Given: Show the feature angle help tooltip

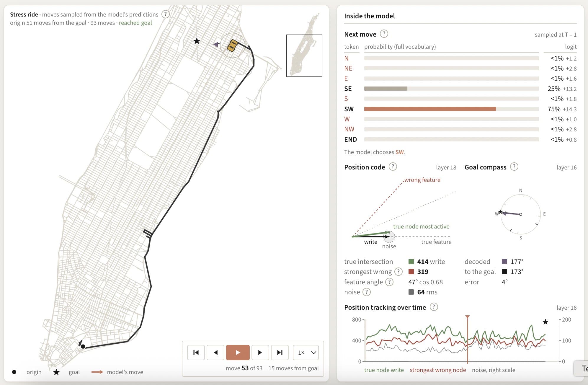Looking at the screenshot, I should click(x=390, y=282).
